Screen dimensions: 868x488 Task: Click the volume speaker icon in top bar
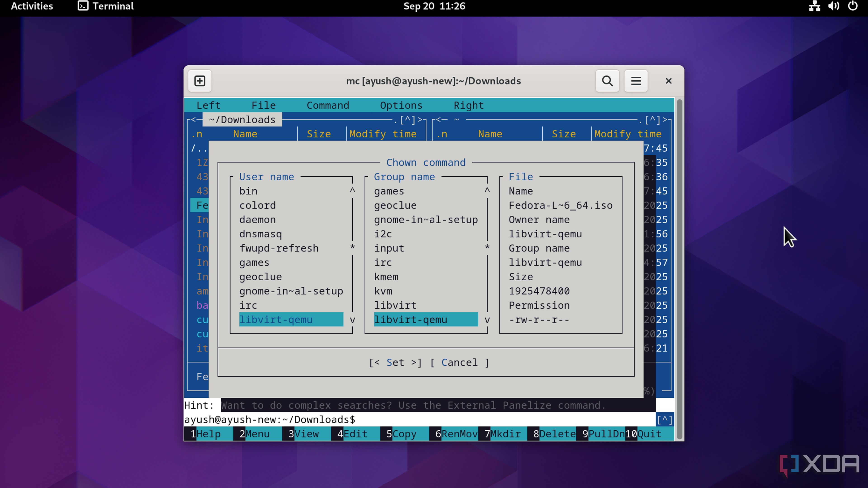(834, 6)
